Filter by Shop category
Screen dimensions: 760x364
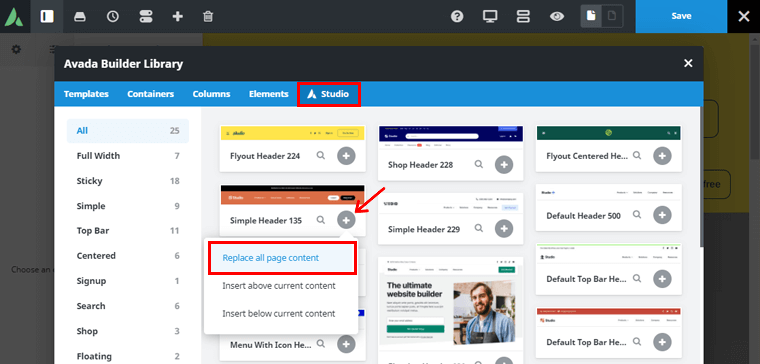point(128,332)
